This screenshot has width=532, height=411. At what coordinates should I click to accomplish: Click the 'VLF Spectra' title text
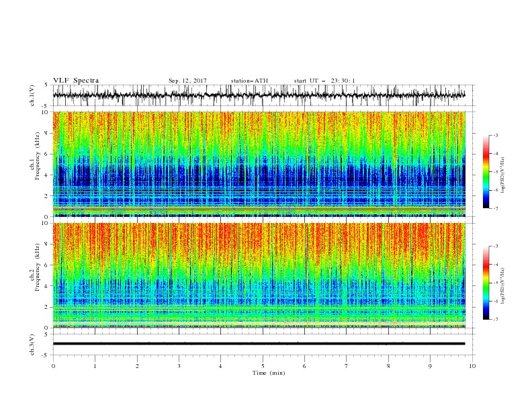[76, 81]
